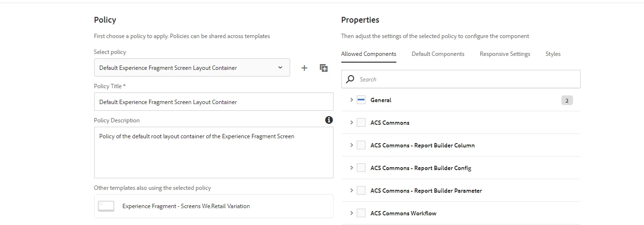644x225 pixels.
Task: Go to the Styles tab
Action: [x=553, y=54]
